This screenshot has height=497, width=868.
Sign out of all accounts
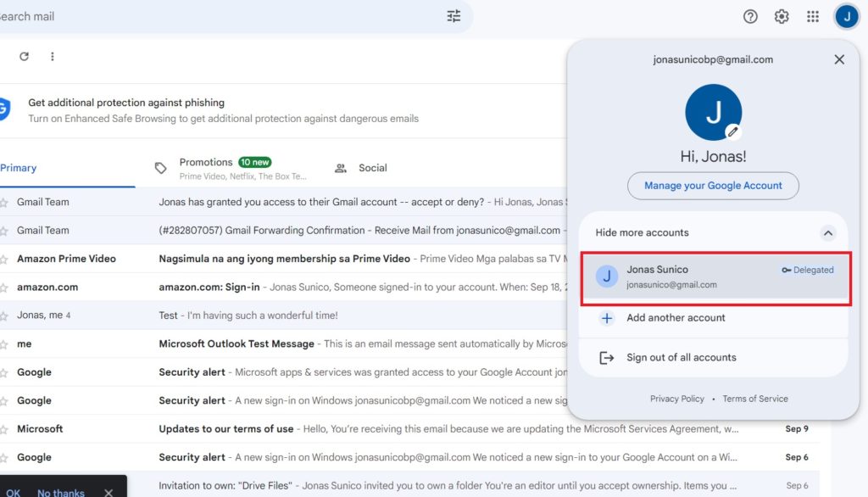[681, 358]
